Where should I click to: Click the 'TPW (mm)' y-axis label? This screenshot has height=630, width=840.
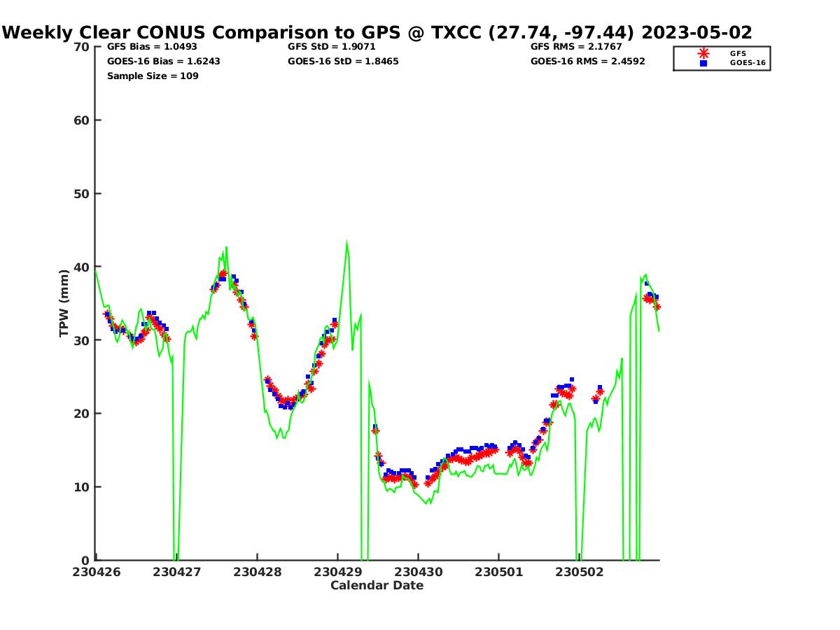(x=64, y=303)
